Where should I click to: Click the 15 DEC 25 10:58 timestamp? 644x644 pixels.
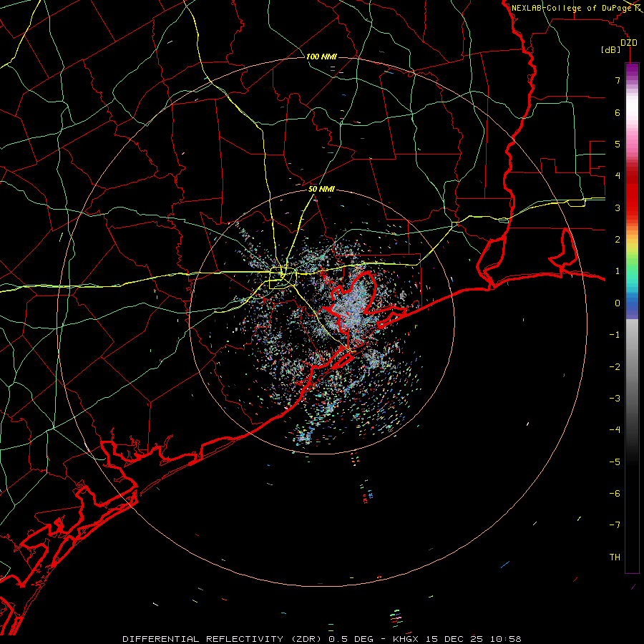(472, 639)
